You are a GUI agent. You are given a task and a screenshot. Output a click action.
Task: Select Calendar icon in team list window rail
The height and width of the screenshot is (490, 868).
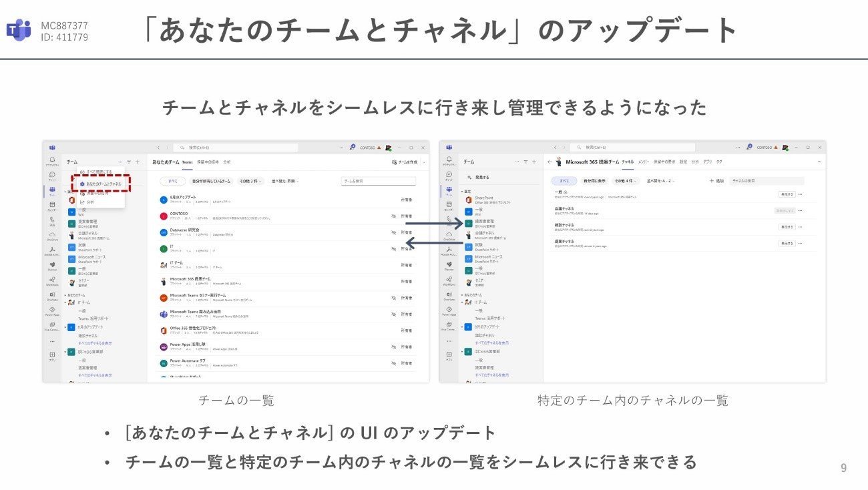[x=51, y=206]
